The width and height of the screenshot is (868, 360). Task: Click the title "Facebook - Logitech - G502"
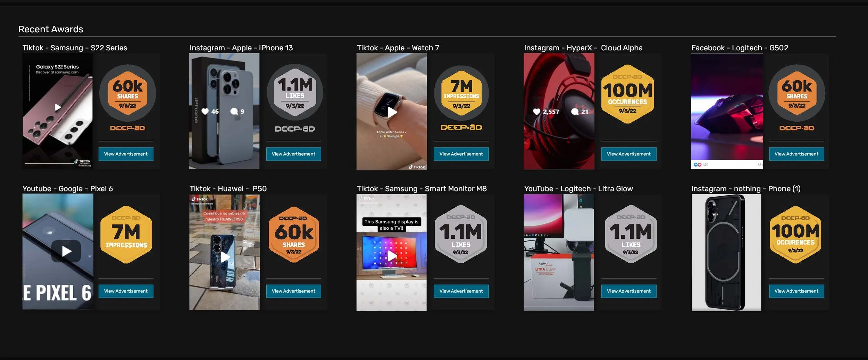pyautogui.click(x=740, y=48)
